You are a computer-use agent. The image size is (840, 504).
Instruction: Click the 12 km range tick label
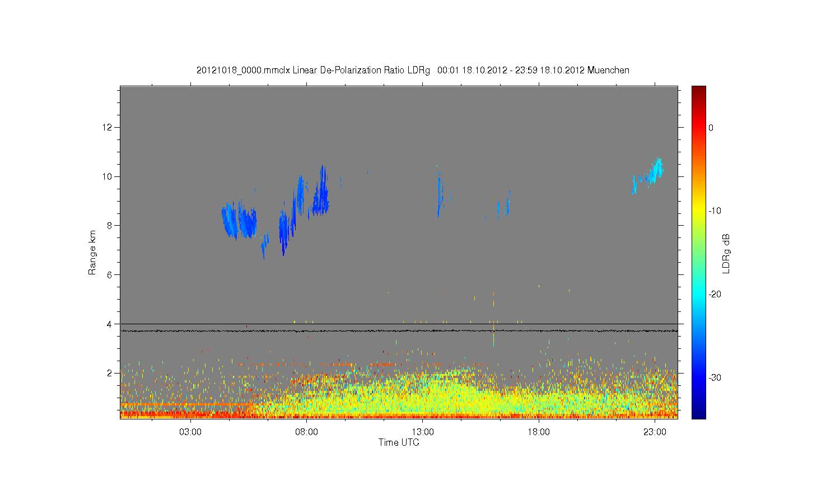pyautogui.click(x=108, y=127)
